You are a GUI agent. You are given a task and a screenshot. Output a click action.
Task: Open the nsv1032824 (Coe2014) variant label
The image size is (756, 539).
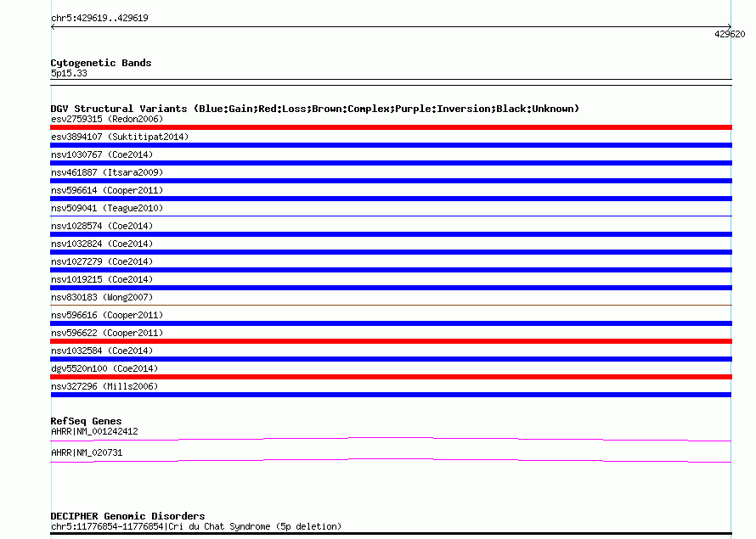(102, 244)
